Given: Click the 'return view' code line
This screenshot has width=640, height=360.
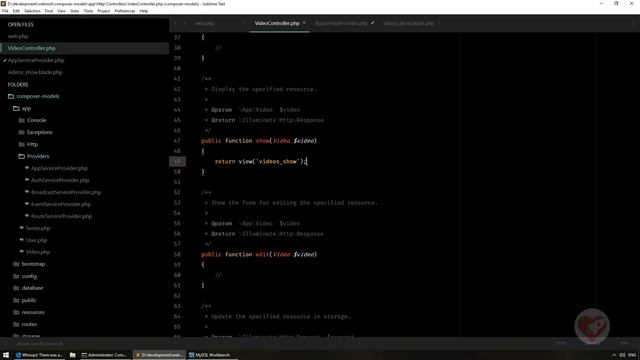Looking at the screenshot, I should tap(260, 162).
